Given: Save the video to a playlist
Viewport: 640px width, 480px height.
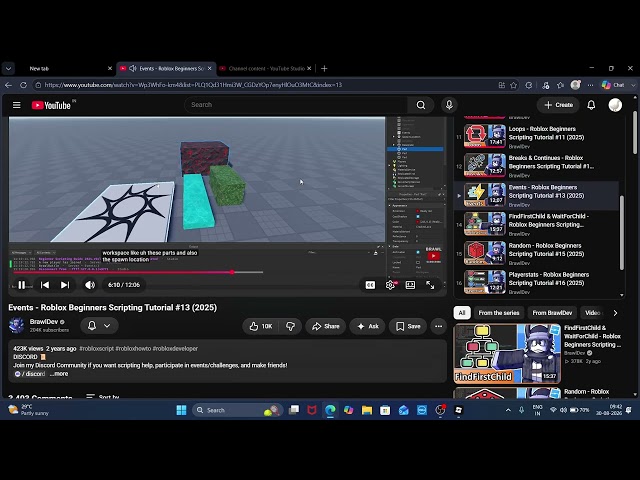Looking at the screenshot, I should click(x=408, y=326).
